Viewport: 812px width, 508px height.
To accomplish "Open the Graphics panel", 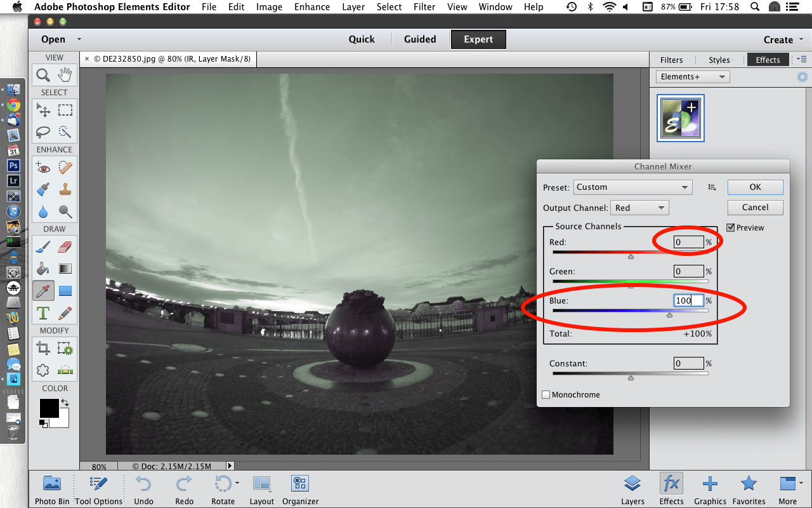I will (710, 490).
